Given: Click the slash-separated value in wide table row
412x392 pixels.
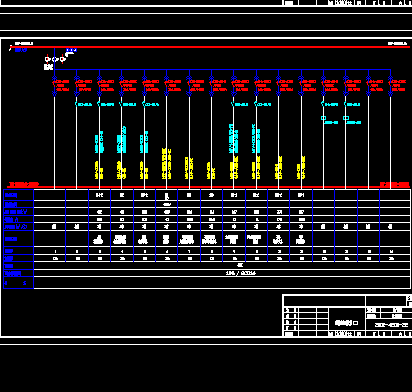Looking at the screenshot, I should pos(240,273).
